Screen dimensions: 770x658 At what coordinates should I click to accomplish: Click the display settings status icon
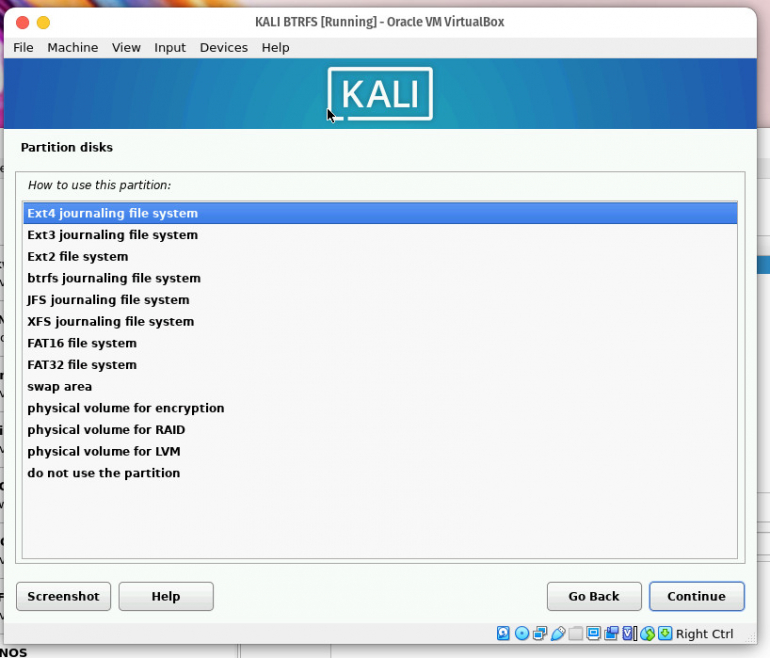tap(593, 633)
